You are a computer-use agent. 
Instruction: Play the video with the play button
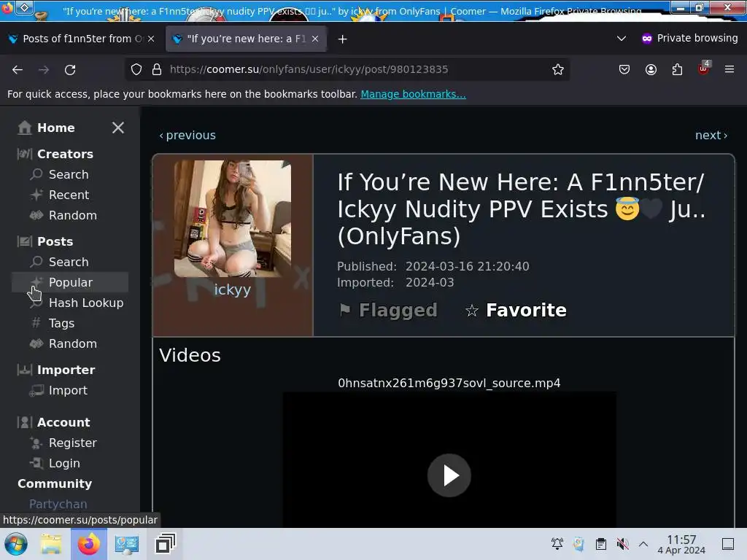pos(449,475)
